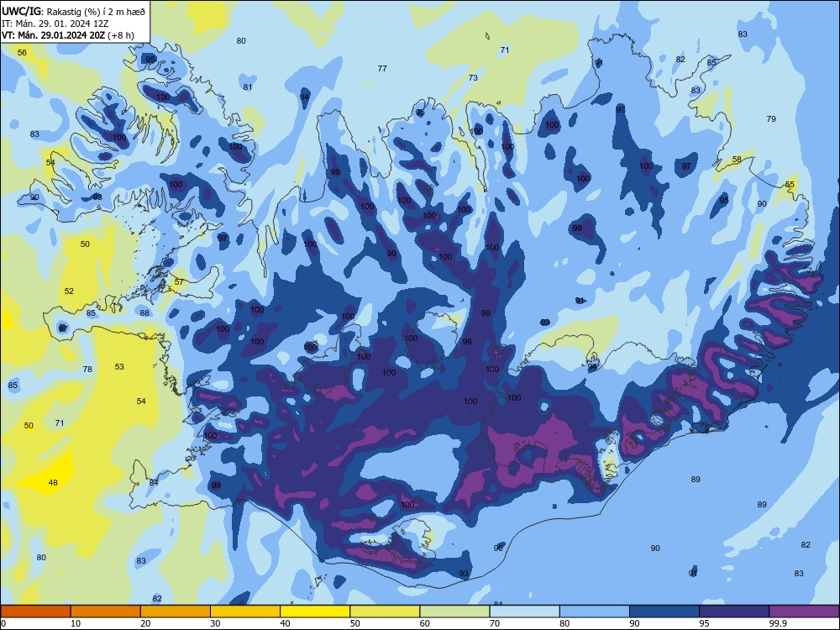Click the humidity value '56' on the map
Screen dimensions: 840x630
click(22, 52)
